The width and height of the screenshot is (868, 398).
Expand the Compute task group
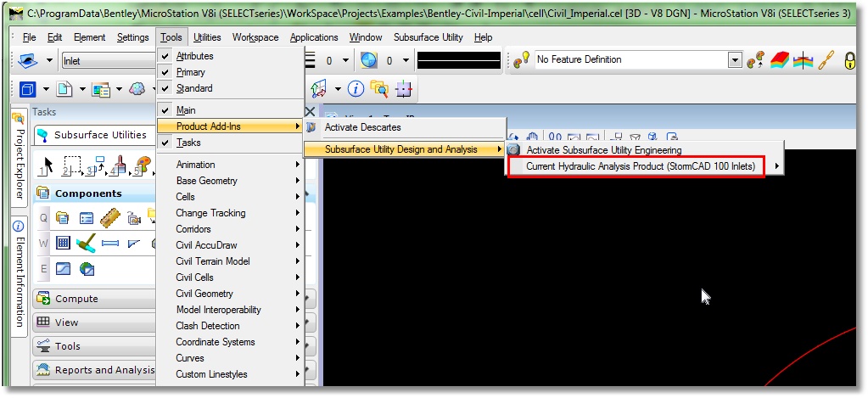[94, 299]
